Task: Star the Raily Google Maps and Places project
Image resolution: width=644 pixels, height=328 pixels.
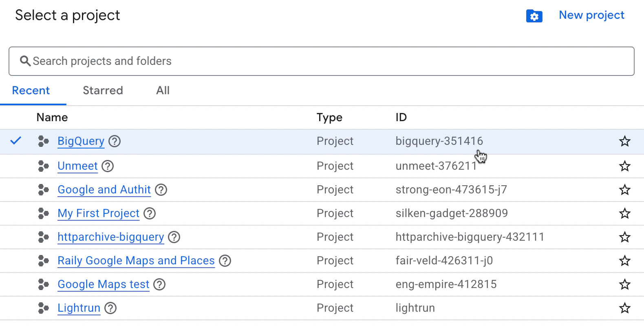Action: (x=624, y=261)
